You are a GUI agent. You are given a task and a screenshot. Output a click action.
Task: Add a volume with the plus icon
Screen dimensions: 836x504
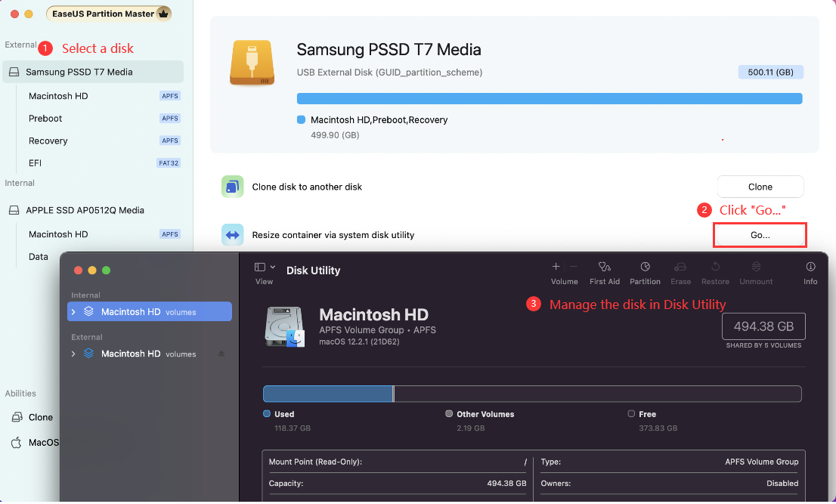coord(556,267)
